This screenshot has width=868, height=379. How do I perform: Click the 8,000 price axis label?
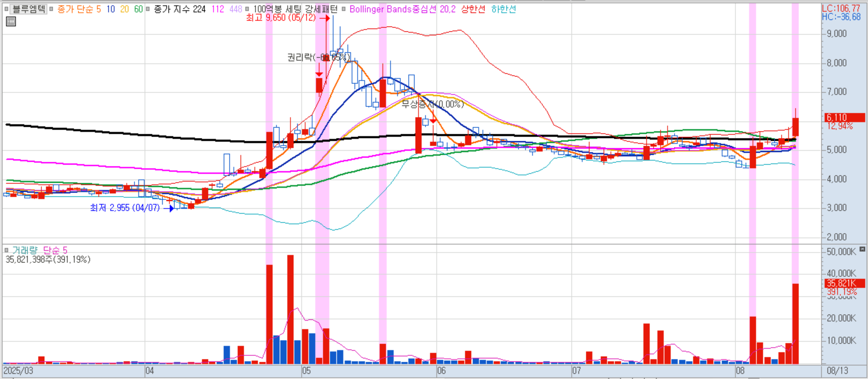click(x=836, y=63)
